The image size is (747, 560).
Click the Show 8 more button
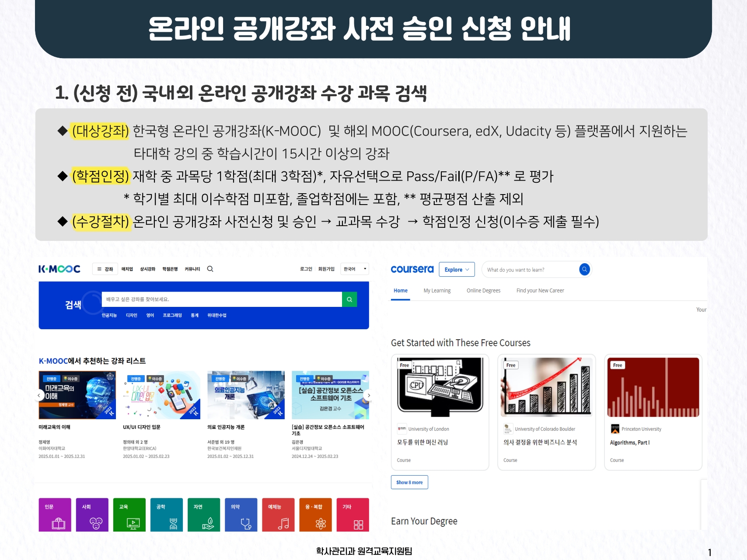coord(409,482)
